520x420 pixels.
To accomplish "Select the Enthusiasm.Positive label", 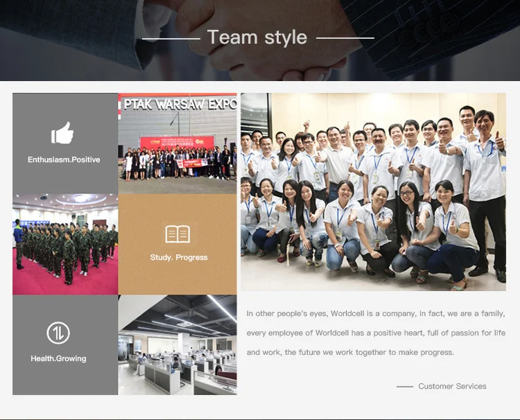I will (x=64, y=160).
